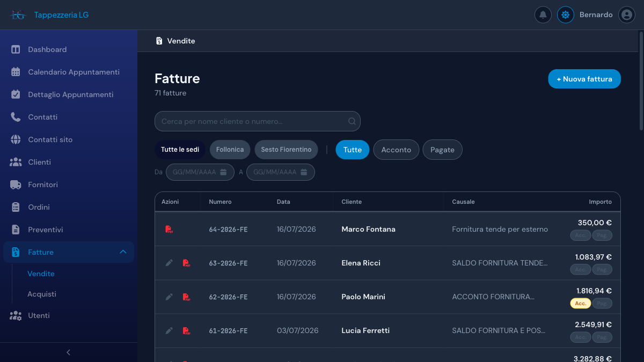Click causale Fornitura tende per esterno
This screenshot has height=362, width=644.
(500, 229)
